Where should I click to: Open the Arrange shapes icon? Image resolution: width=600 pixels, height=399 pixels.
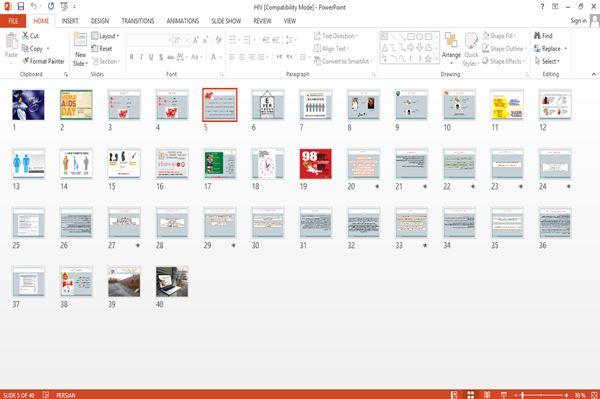[x=451, y=40]
